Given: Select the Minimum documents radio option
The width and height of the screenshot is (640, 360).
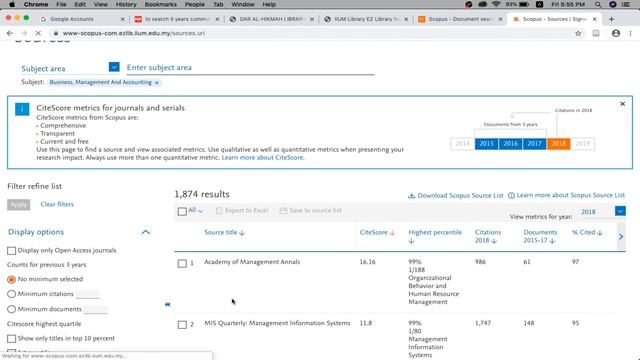Looking at the screenshot, I should [x=11, y=309].
